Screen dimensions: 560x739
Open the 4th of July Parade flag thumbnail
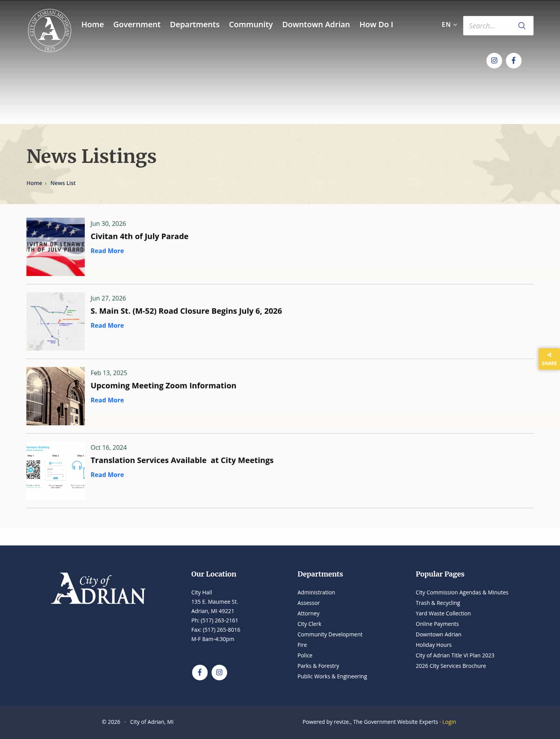click(x=56, y=247)
